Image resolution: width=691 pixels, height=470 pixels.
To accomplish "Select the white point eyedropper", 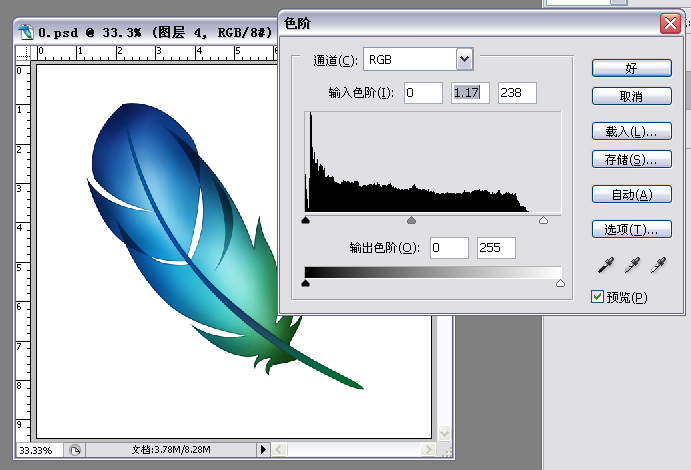I will coord(658,265).
